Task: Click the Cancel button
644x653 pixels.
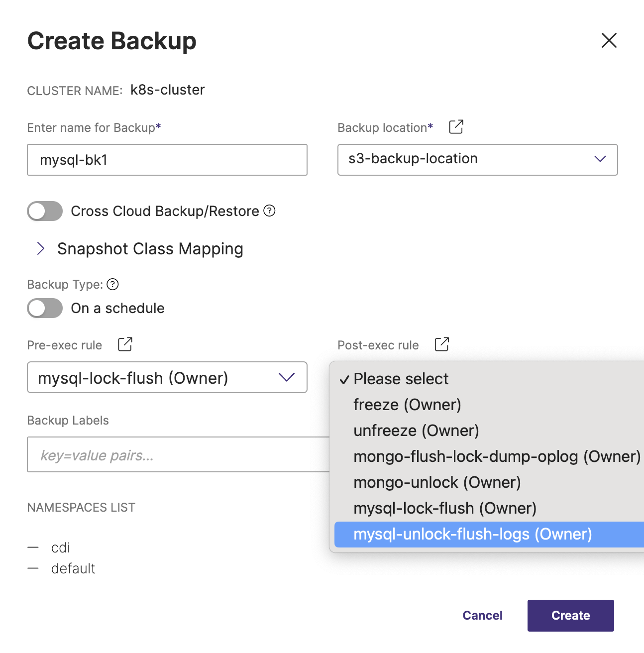Action: 482,616
